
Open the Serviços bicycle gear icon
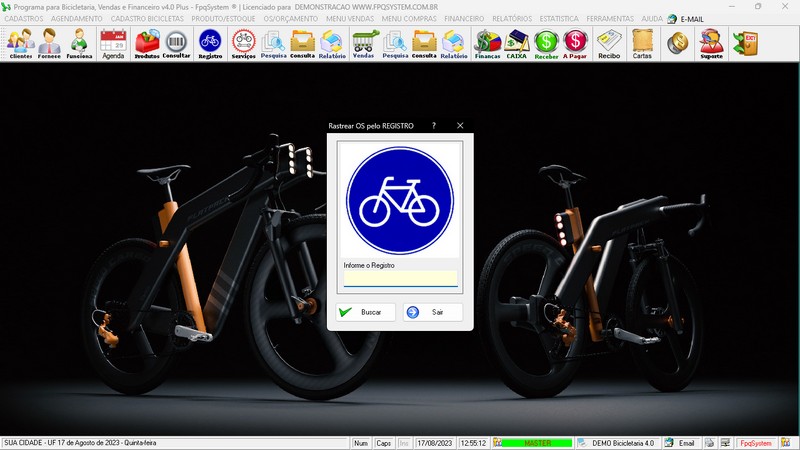coord(243,44)
